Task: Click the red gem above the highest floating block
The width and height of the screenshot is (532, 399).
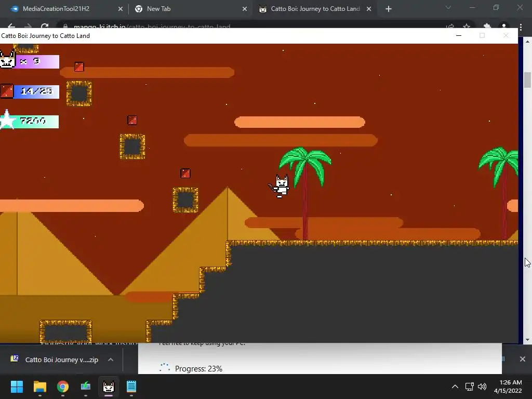Action: tap(79, 67)
